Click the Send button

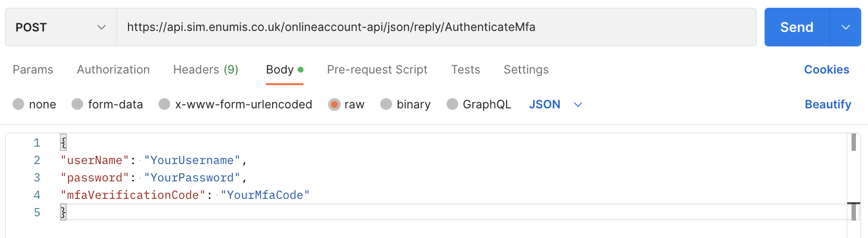(x=796, y=27)
